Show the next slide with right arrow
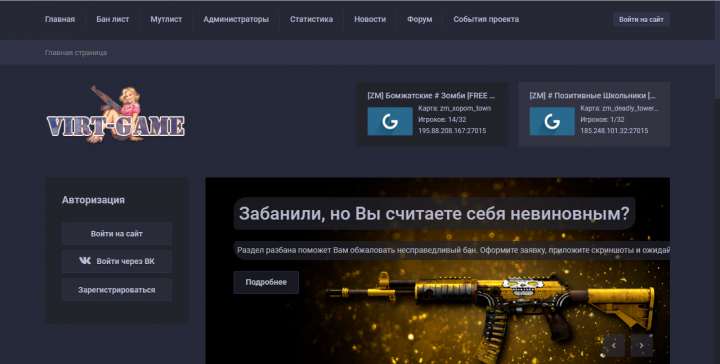Viewport: 720px width, 364px height. tap(641, 345)
